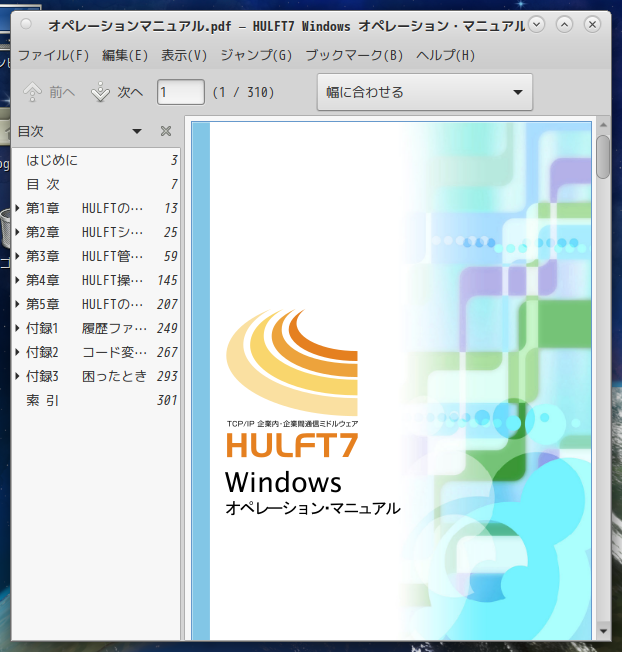This screenshot has height=652, width=622.
Task: Click the previous page up-arrow icon
Action: (x=32, y=92)
